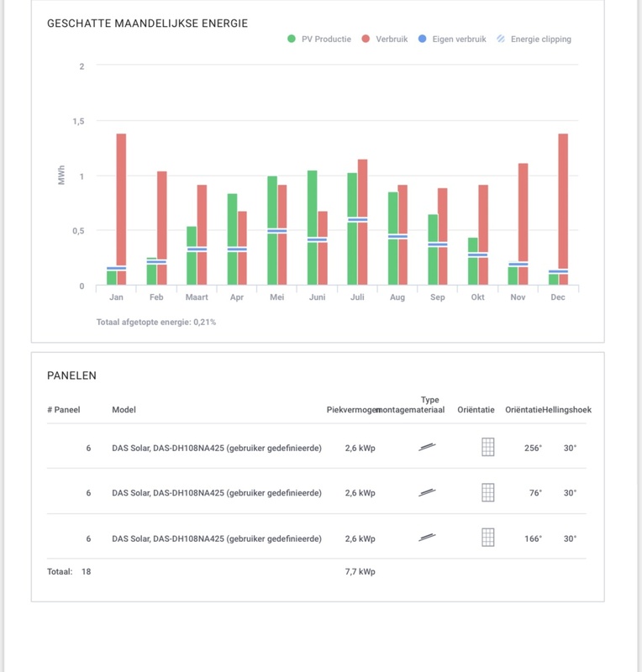Click the panel orientation grid icon in 166° row

[488, 538]
